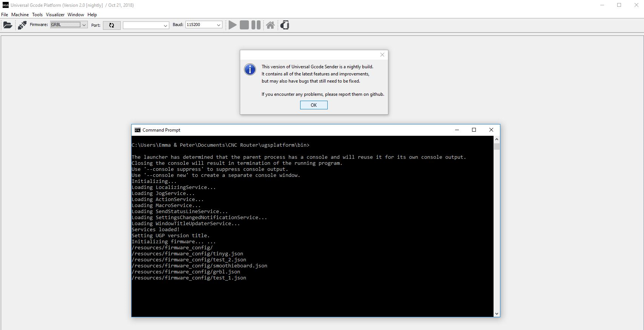Refresh the serial port list
This screenshot has height=330, width=644.
tap(112, 25)
